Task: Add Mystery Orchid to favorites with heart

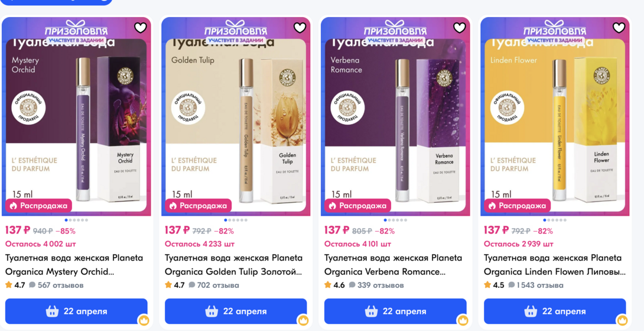Action: [x=141, y=28]
